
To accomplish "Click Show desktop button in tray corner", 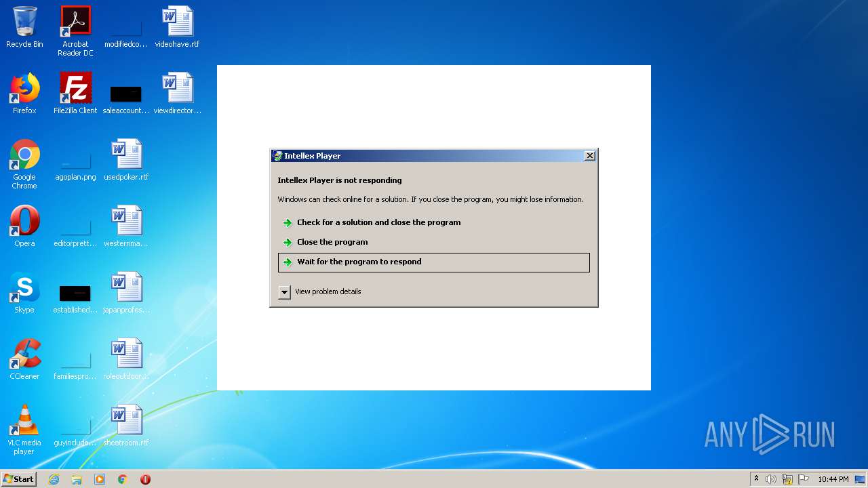I will tap(860, 479).
